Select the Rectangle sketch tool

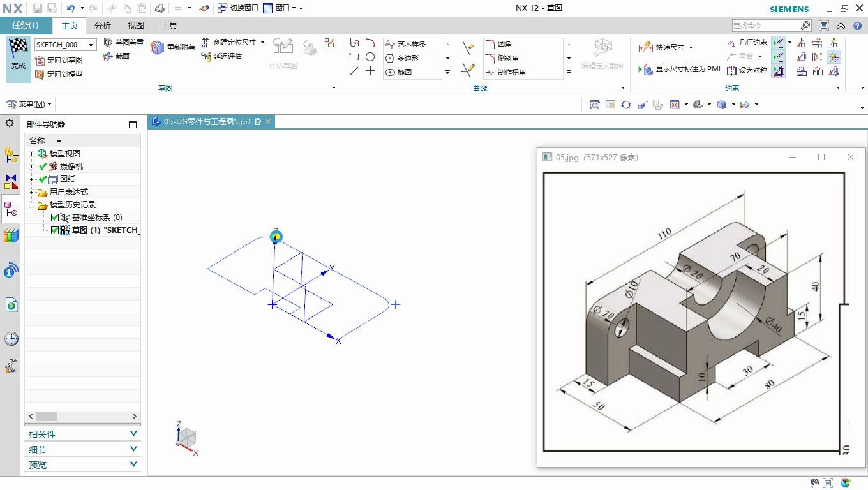(354, 57)
